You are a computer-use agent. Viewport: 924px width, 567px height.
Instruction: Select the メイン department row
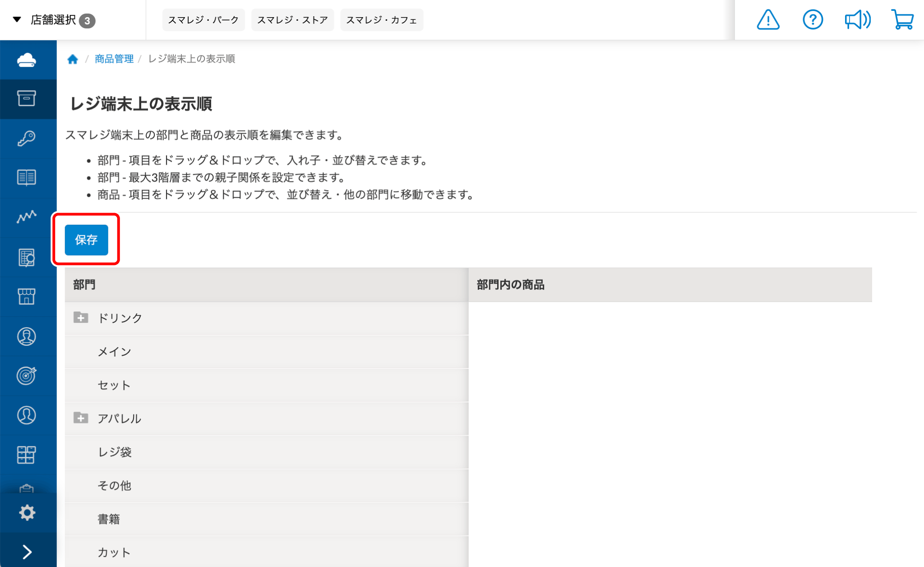click(115, 352)
